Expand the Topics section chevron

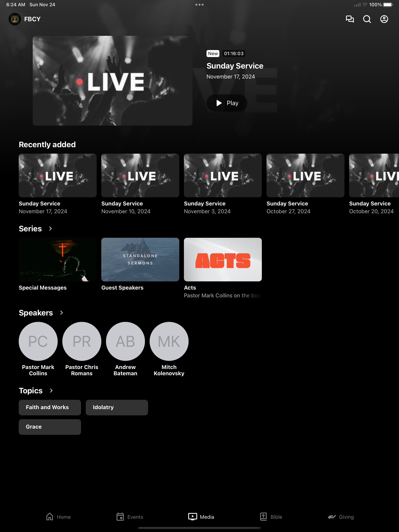[x=51, y=391]
